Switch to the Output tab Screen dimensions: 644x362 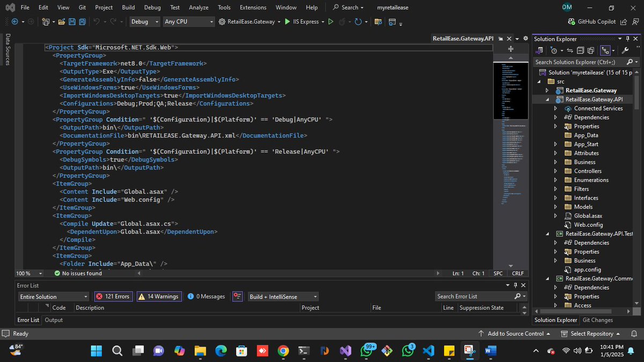click(54, 320)
